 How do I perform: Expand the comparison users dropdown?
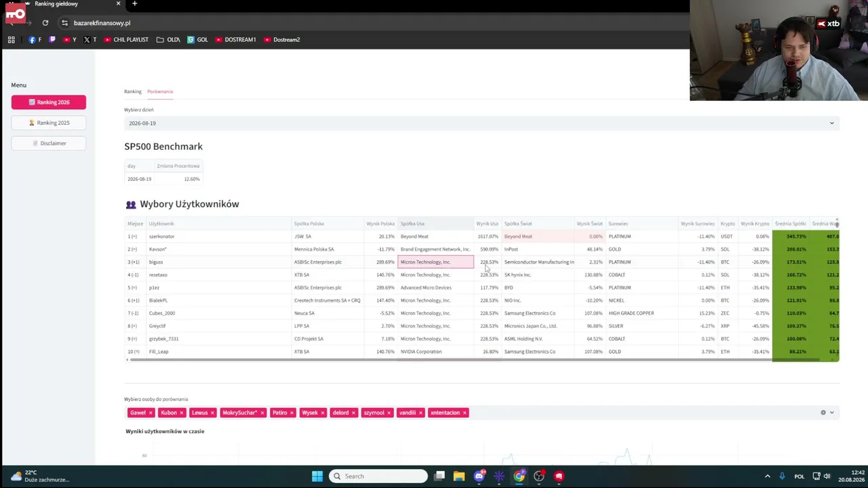pos(832,413)
